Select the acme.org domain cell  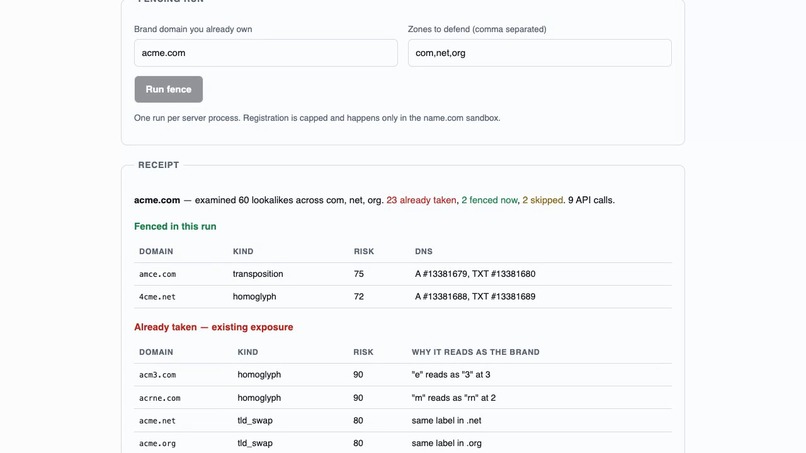(x=157, y=443)
